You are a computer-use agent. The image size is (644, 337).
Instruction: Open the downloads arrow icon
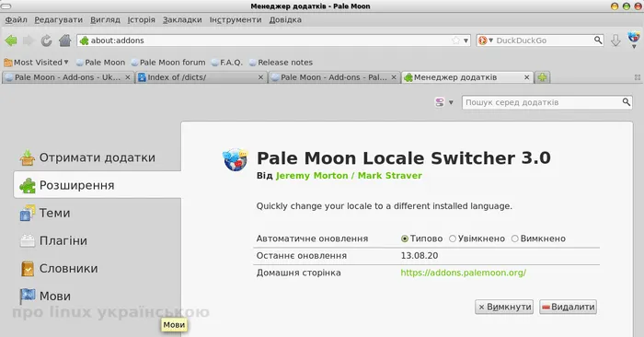pos(615,41)
